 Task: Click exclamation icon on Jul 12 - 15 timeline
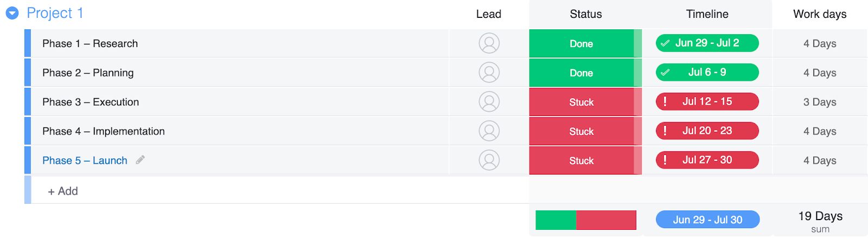pyautogui.click(x=665, y=101)
